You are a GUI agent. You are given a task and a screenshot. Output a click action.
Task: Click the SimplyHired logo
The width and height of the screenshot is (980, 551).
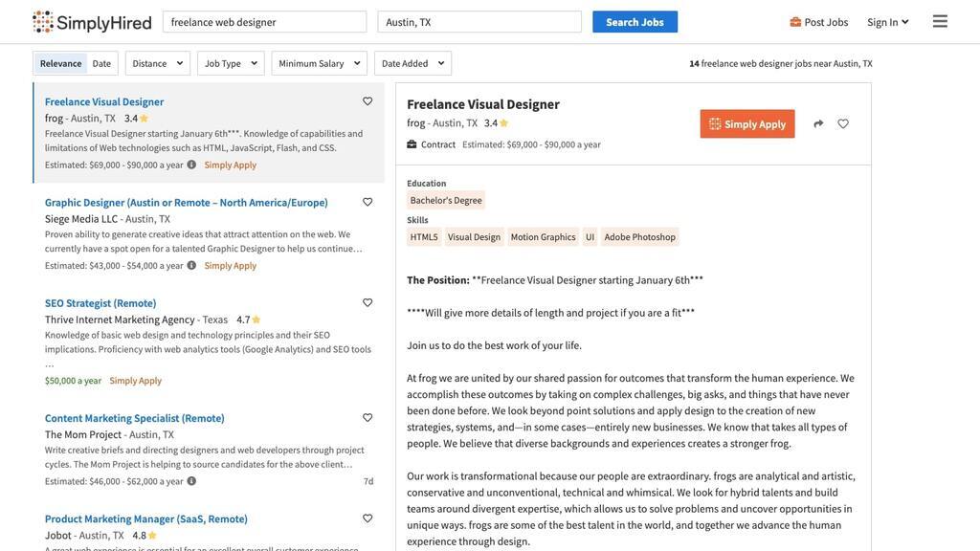[x=92, y=22]
